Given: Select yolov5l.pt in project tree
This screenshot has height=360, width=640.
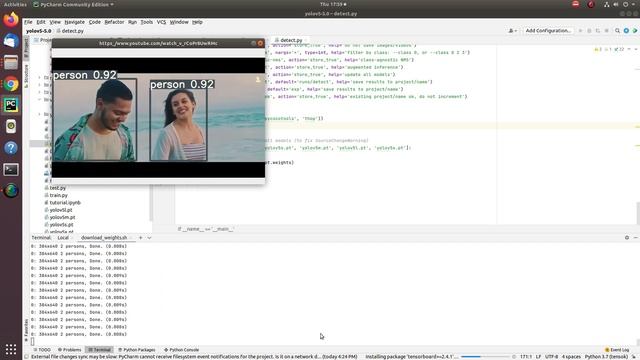Looking at the screenshot, I should pos(61,210).
